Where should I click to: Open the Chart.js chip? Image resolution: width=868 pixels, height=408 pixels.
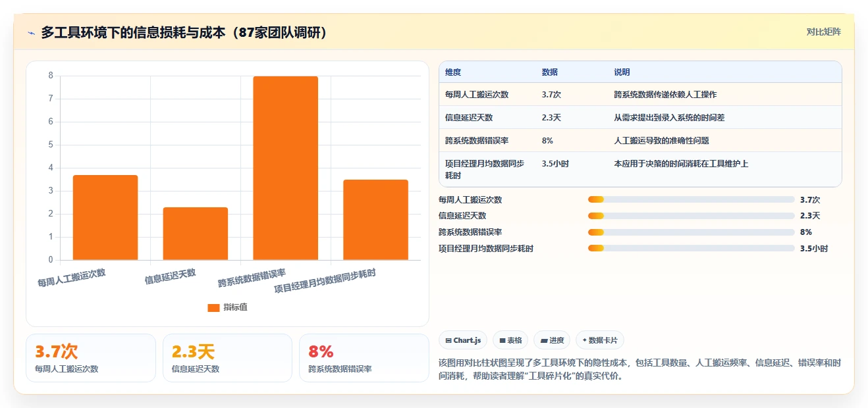pyautogui.click(x=463, y=340)
